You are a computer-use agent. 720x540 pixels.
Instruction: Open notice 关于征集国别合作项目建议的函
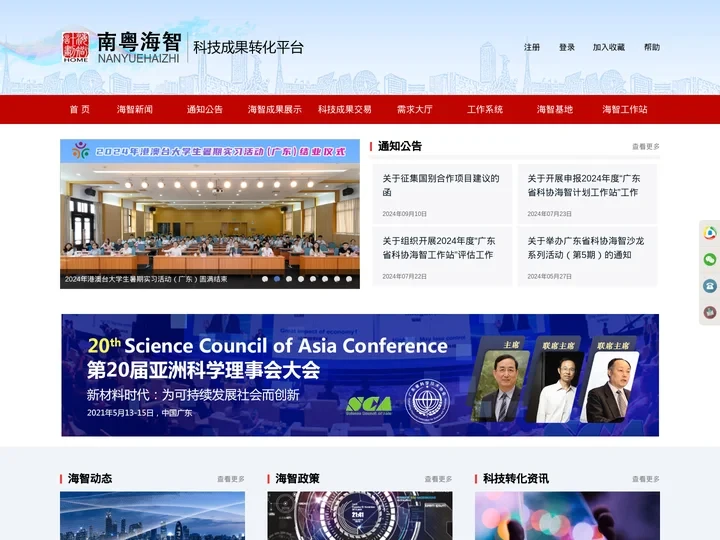[441, 185]
